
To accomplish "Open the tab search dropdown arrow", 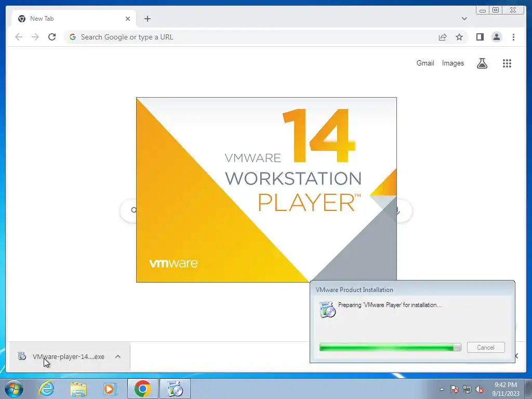I will click(x=464, y=19).
